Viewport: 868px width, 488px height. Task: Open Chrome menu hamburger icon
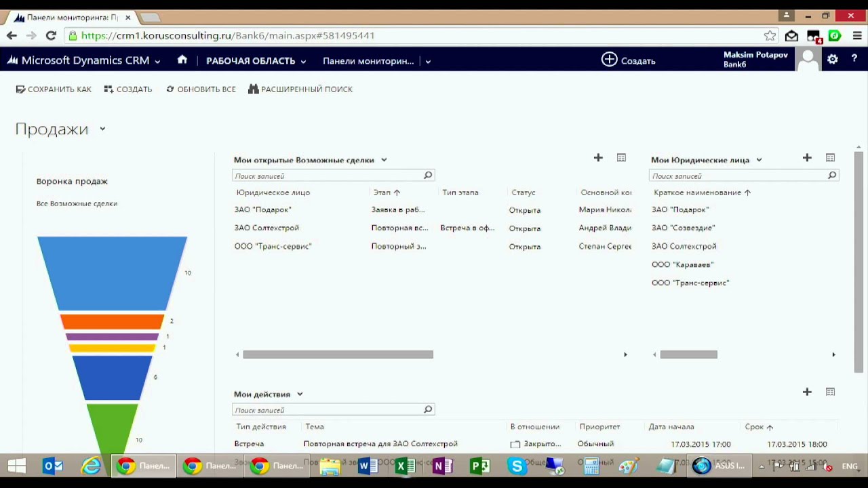(x=857, y=35)
